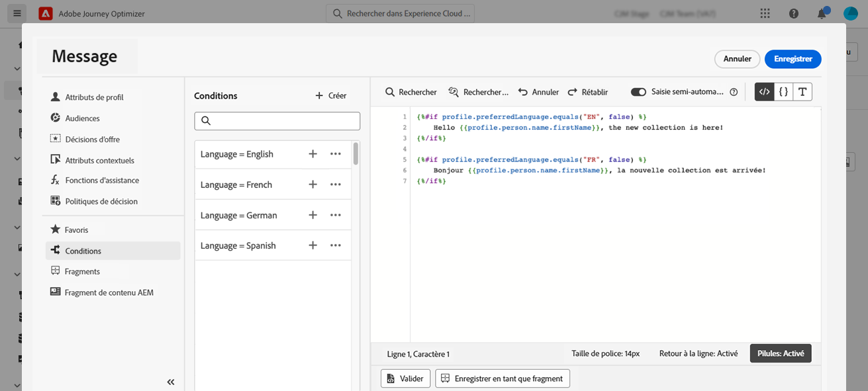Viewport: 868px width, 391px height.
Task: Click the Enregistrer button
Action: (793, 59)
